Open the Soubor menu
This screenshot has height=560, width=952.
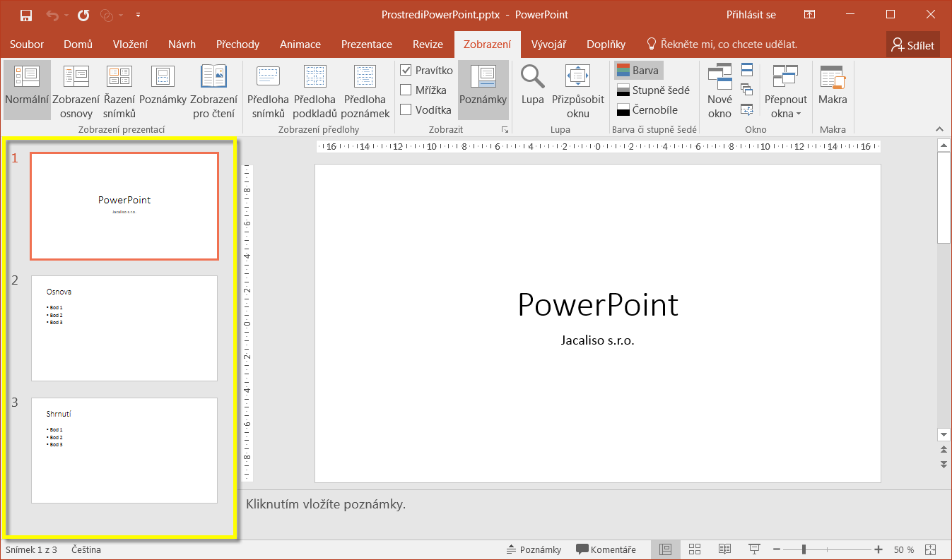pos(27,44)
